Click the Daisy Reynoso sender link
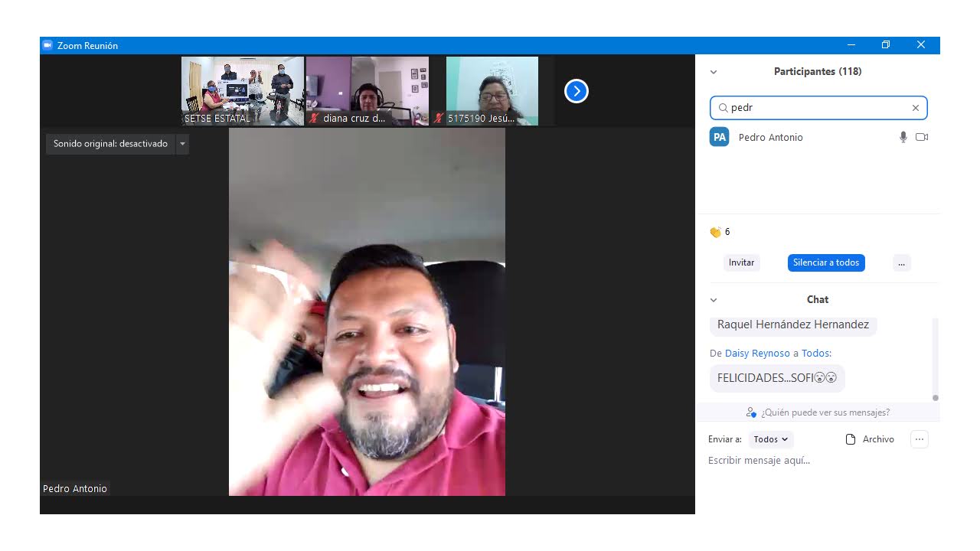This screenshot has width=980, height=551. click(x=757, y=354)
